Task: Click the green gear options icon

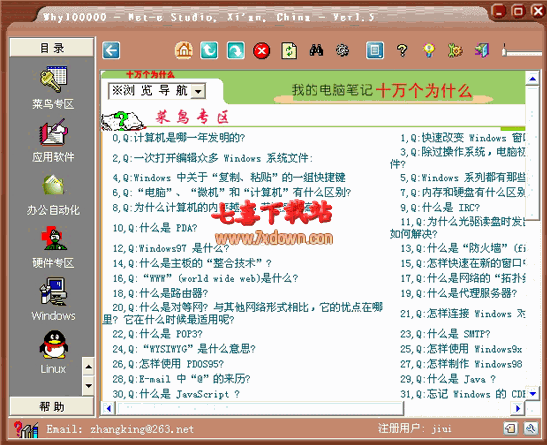Action: [x=455, y=51]
